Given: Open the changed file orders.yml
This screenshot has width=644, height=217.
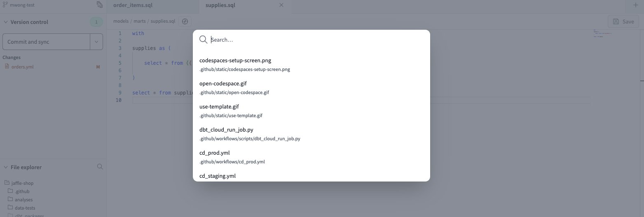Looking at the screenshot, I should [x=22, y=67].
